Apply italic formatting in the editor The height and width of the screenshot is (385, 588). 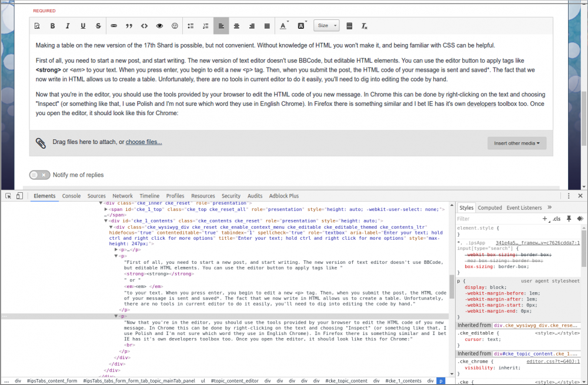coord(68,26)
